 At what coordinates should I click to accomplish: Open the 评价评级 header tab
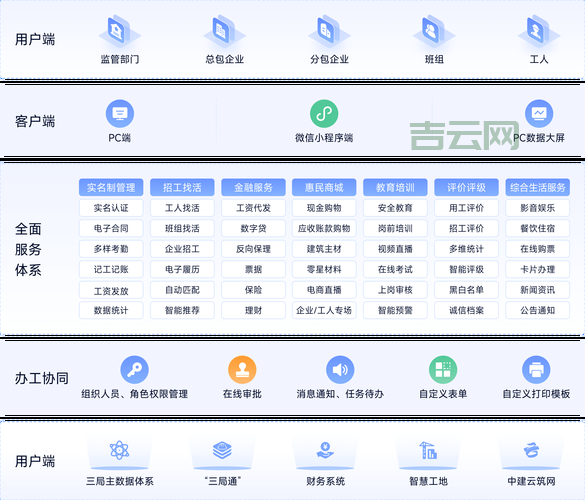coord(466,187)
